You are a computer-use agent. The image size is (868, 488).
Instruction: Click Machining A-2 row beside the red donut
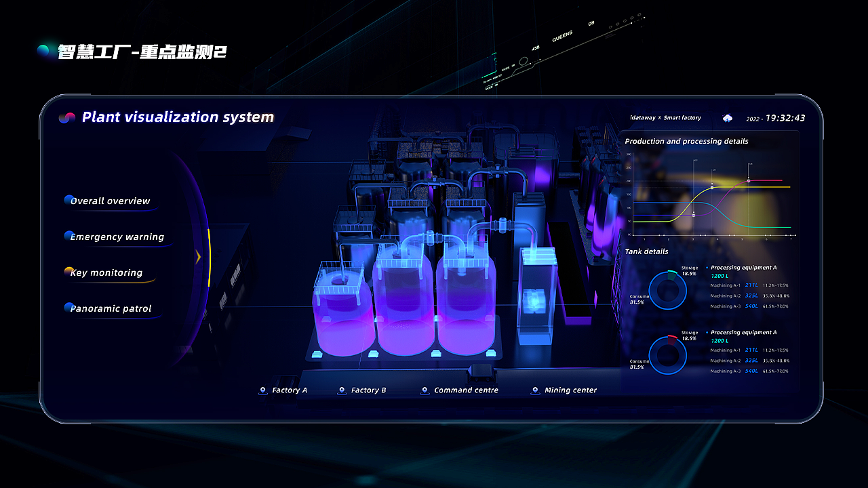point(749,361)
